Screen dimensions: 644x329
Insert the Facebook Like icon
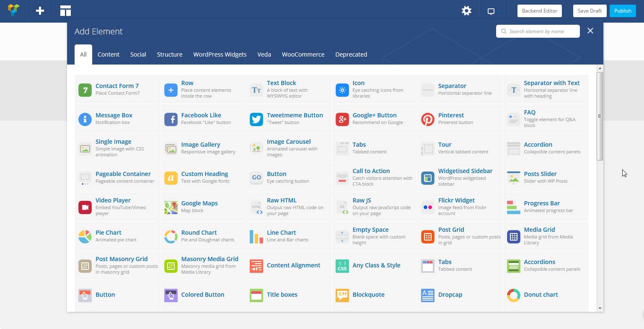171,119
